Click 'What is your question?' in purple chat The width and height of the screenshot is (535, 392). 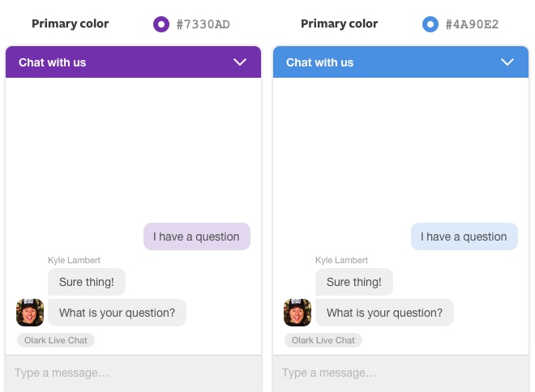117,313
